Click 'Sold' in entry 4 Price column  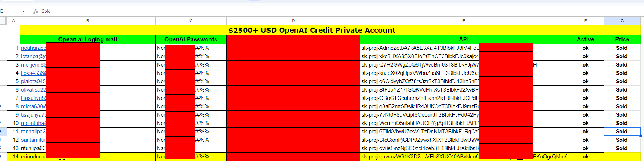click(x=621, y=73)
